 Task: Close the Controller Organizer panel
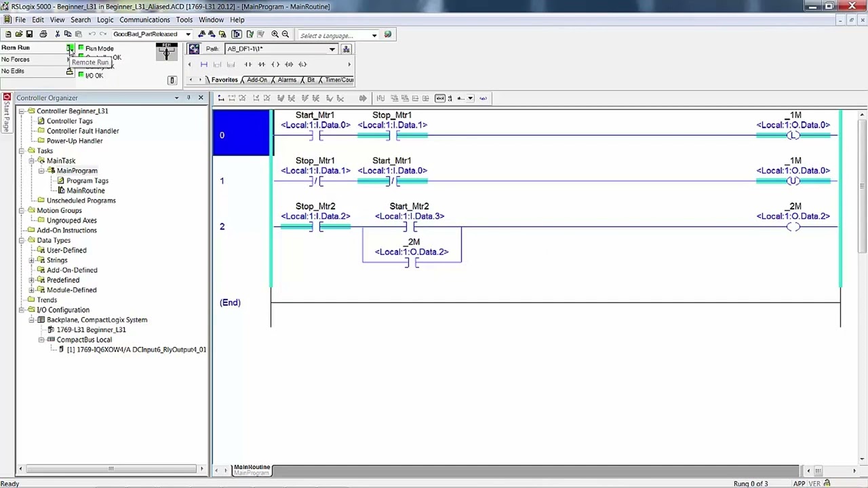(x=201, y=98)
